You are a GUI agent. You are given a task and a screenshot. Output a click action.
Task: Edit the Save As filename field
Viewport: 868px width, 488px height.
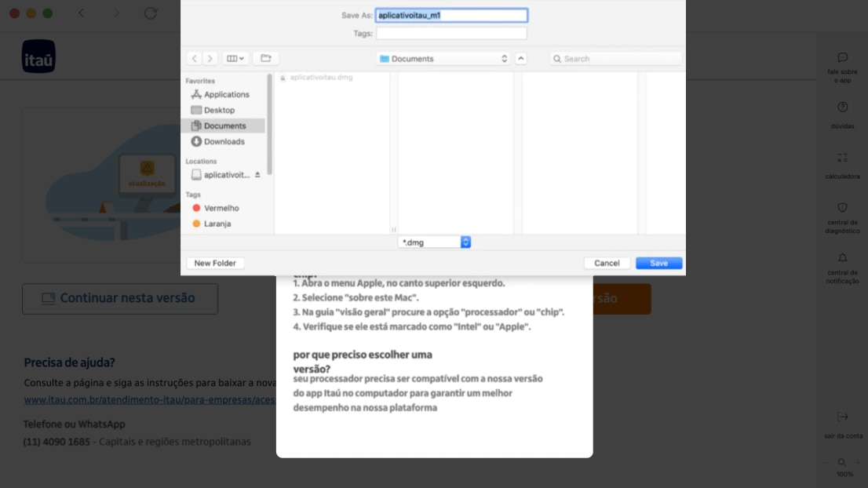[x=452, y=16]
